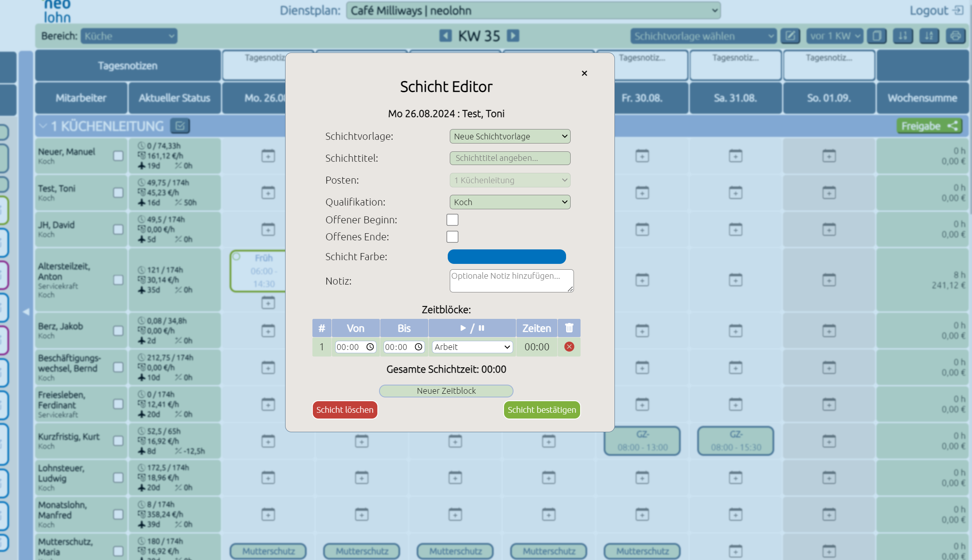
Task: Add shift for Kurzfristig, Kurt on Sunday
Action: click(829, 441)
